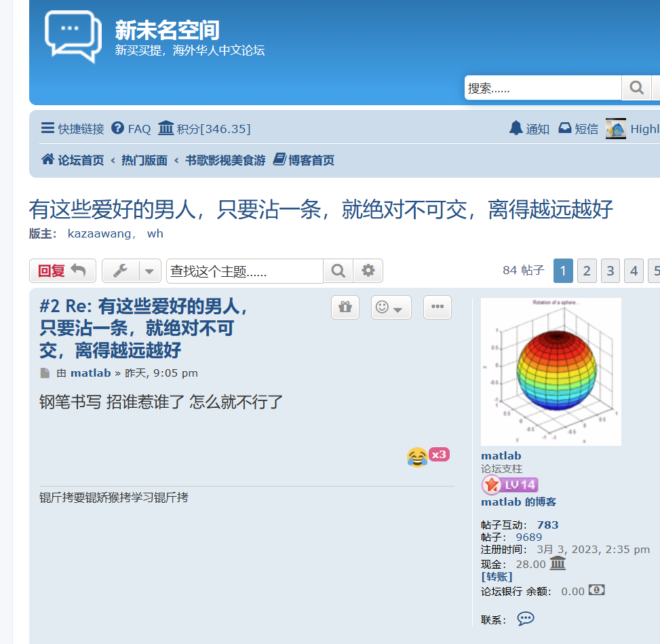Click matlab's sphere avatar image
Screen dimensions: 660x644
tap(551, 371)
